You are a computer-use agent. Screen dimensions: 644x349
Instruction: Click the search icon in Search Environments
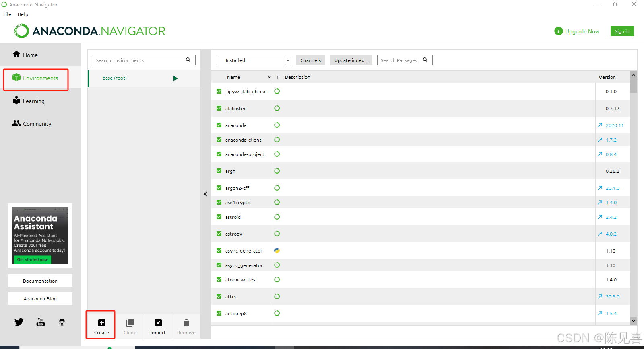(188, 60)
